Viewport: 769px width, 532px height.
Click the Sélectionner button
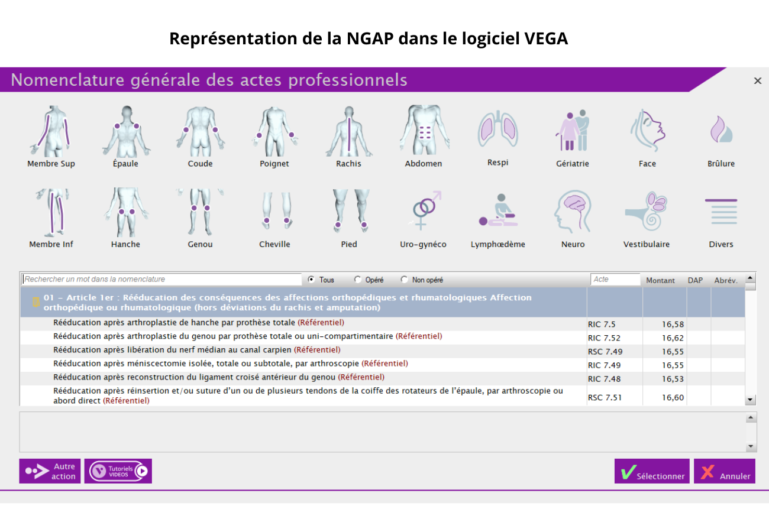(x=651, y=471)
